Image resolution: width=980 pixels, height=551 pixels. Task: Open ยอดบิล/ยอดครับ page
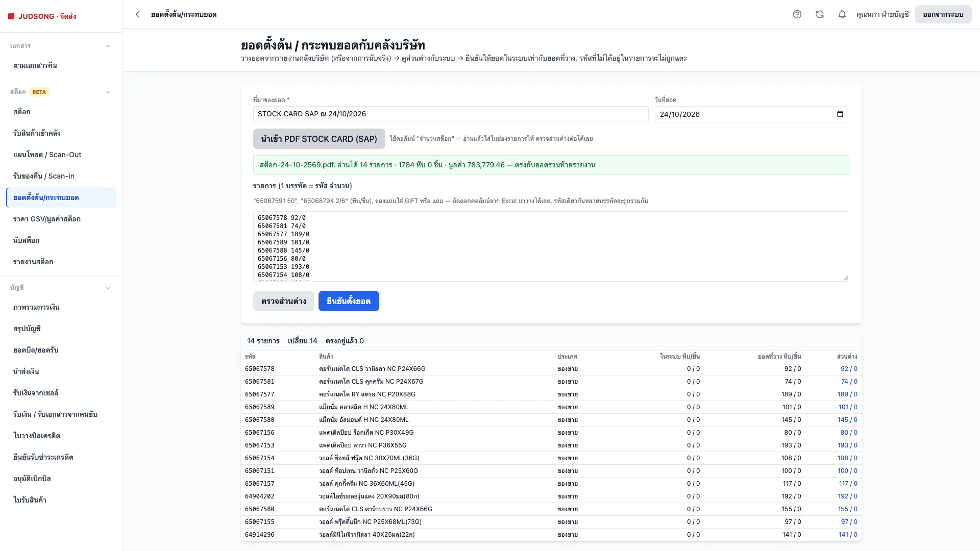61,350
